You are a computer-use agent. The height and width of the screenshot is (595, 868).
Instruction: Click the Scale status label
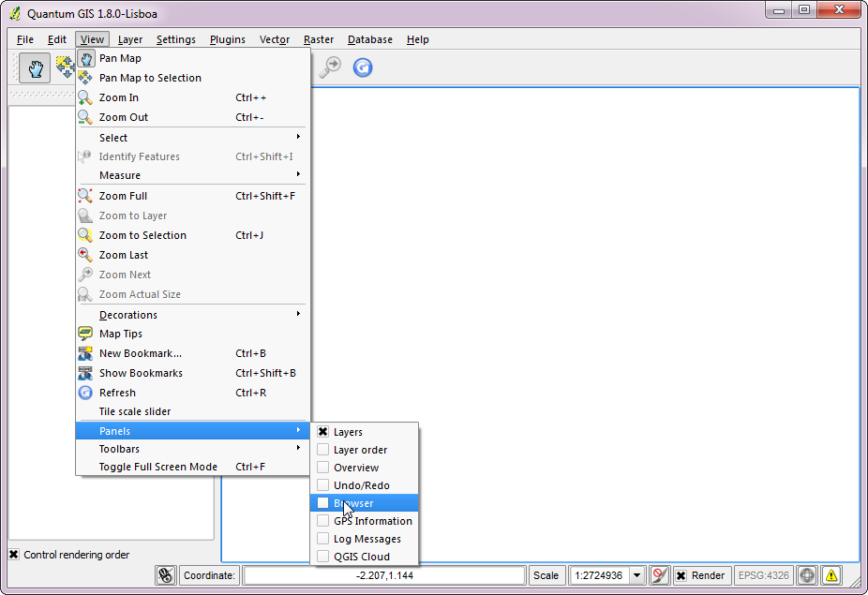coord(546,575)
